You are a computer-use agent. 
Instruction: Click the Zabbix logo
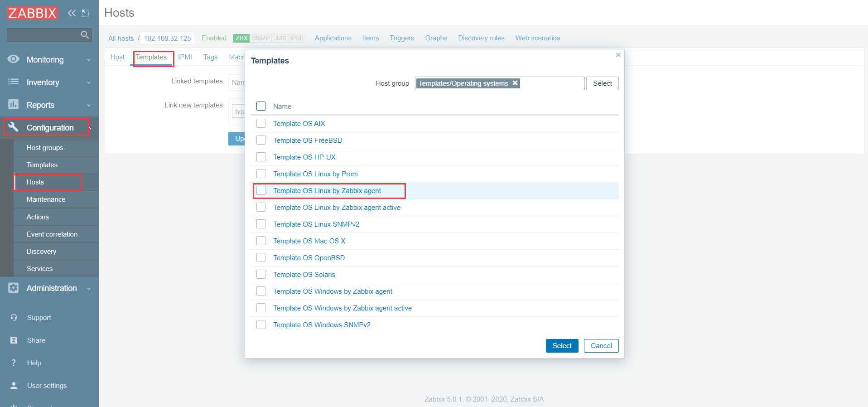pyautogui.click(x=32, y=13)
